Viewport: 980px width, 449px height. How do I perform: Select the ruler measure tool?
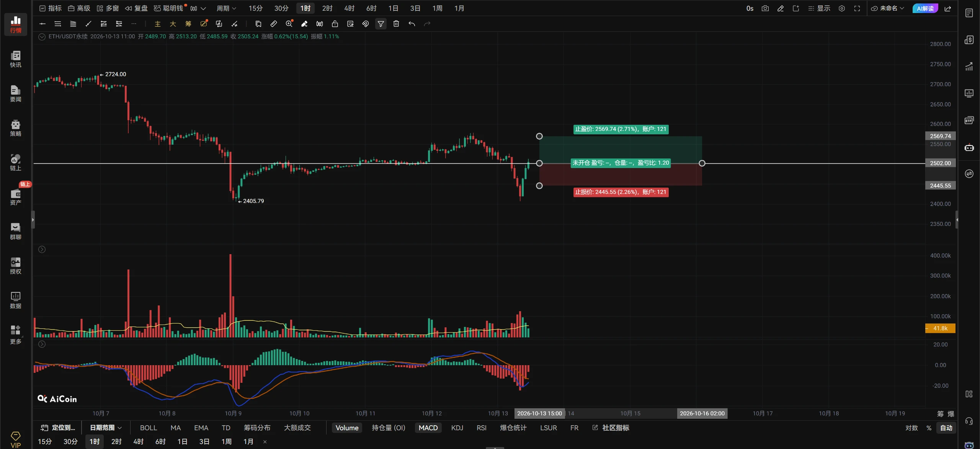tap(273, 24)
